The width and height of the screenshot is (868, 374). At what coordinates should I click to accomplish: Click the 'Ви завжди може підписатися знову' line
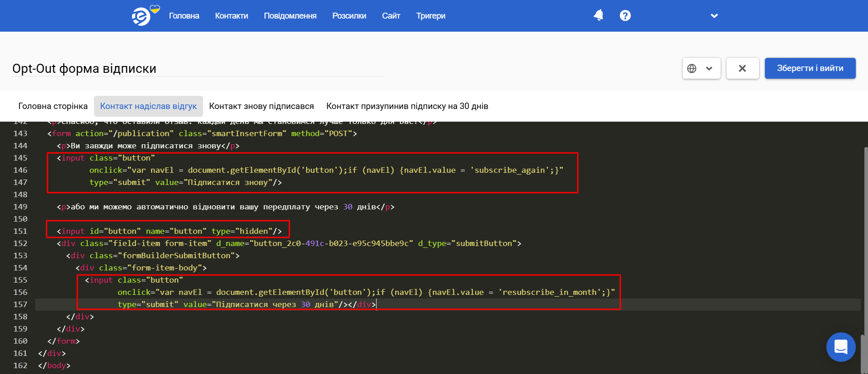(148, 146)
